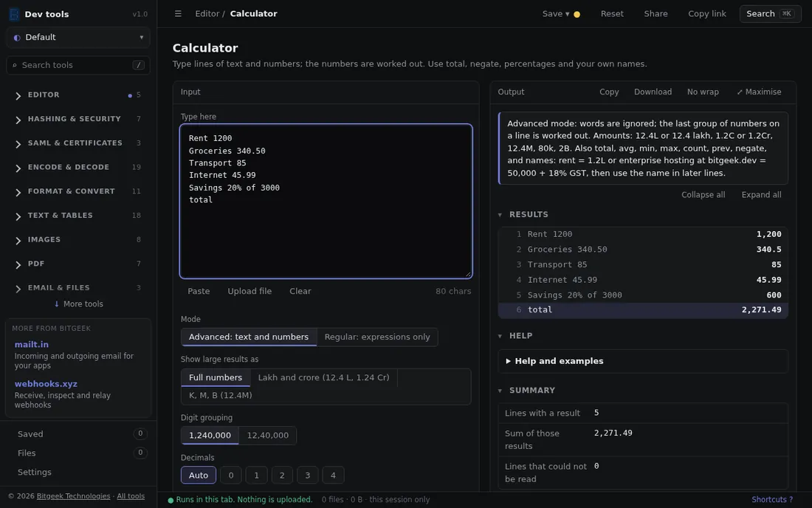Image resolution: width=812 pixels, height=508 pixels.
Task: Toggle No wrap for output
Action: coord(703,92)
